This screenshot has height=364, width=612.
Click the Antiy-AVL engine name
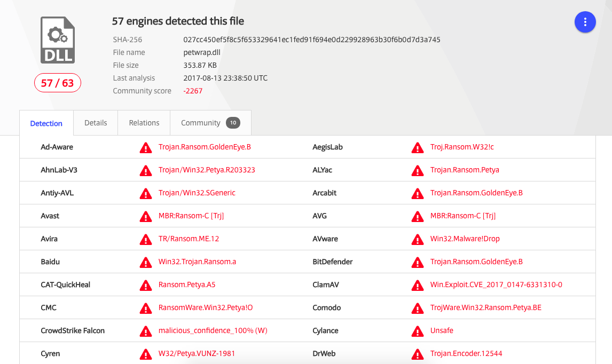click(x=57, y=193)
